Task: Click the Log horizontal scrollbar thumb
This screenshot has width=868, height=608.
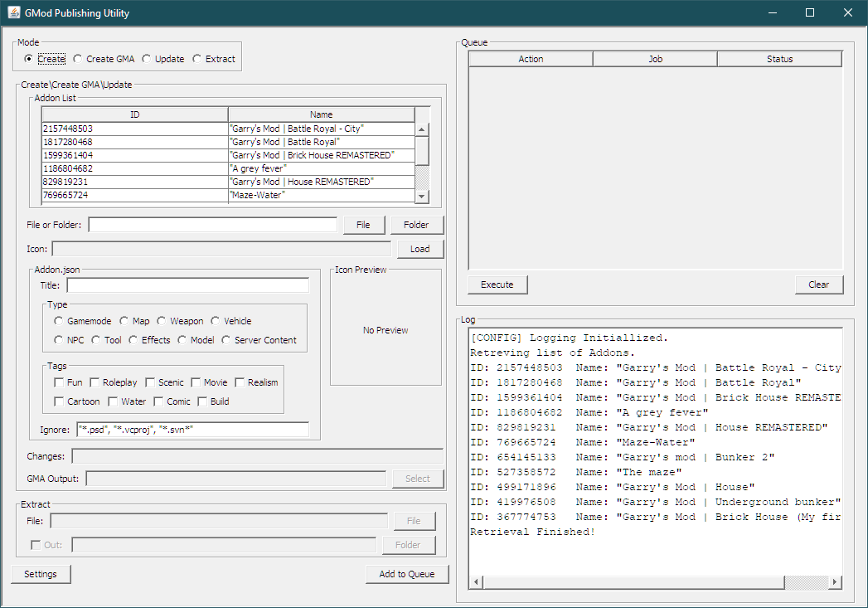Action: (x=633, y=582)
